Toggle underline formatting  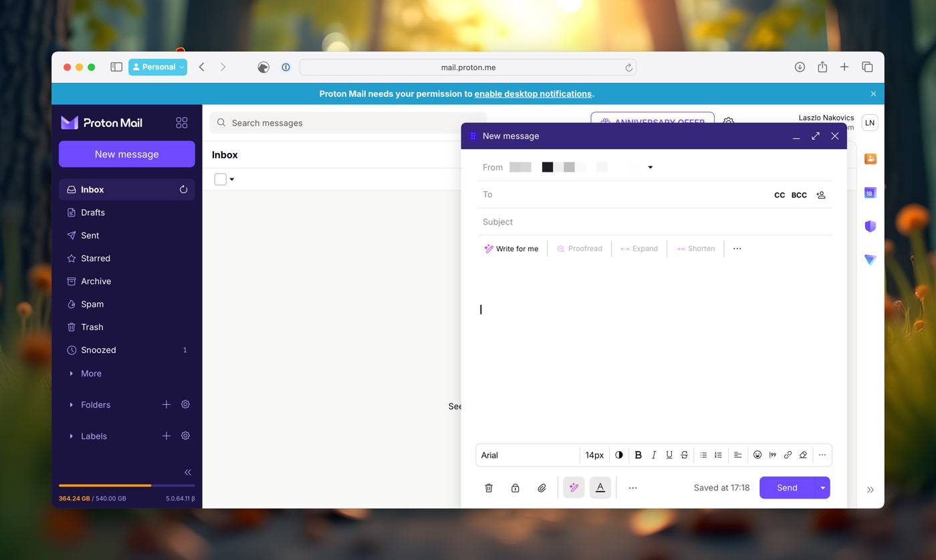[x=669, y=455]
